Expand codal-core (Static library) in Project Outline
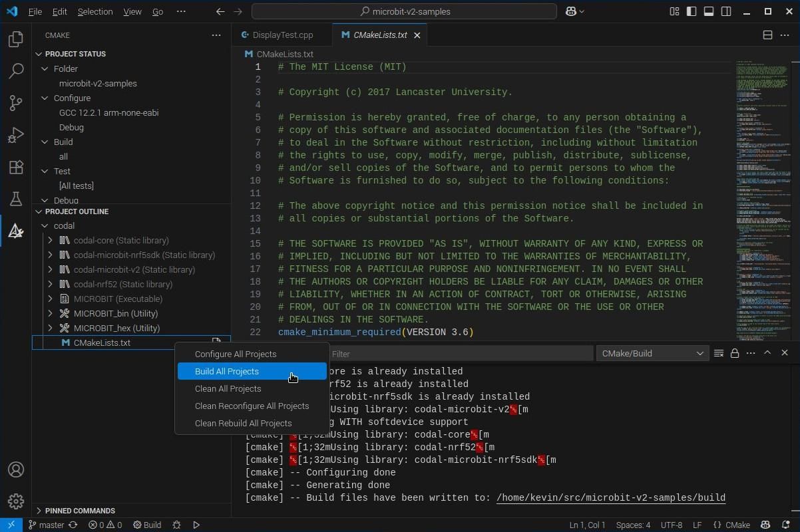 click(50, 240)
